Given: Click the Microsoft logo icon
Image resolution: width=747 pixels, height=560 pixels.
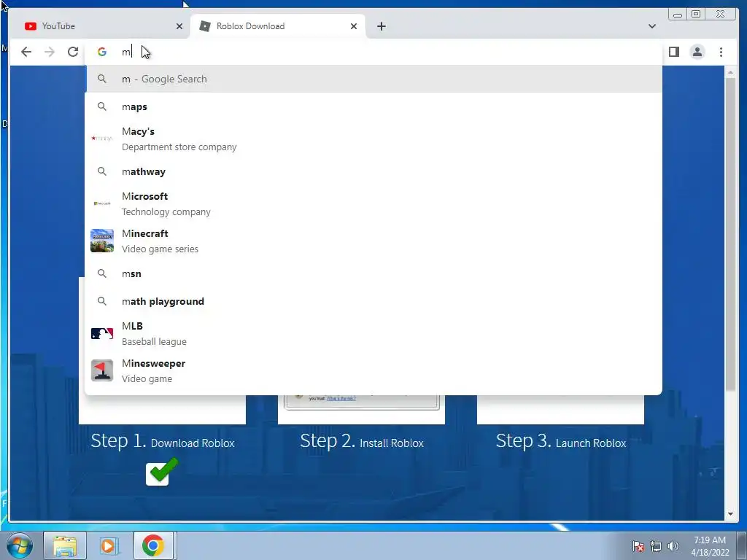Looking at the screenshot, I should [102, 203].
